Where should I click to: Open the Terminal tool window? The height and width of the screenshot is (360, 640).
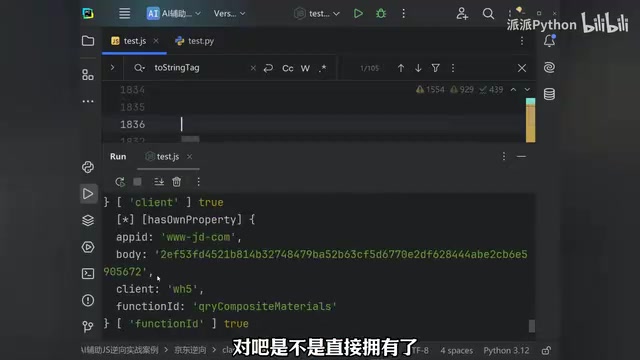88,273
